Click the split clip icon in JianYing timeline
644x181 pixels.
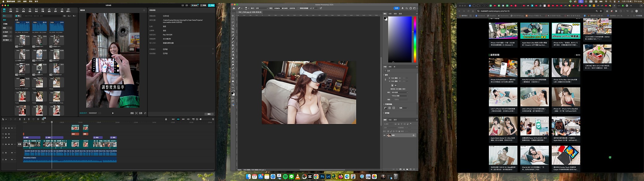(20, 119)
